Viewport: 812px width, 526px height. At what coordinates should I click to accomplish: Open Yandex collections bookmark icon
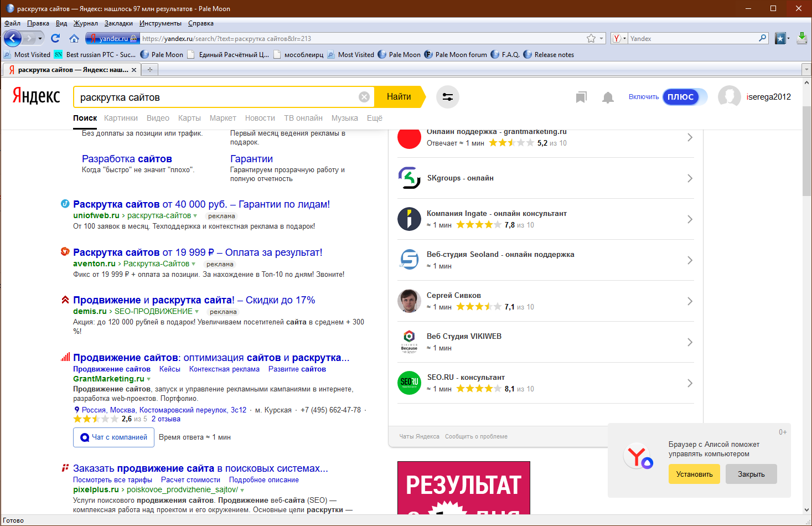point(581,97)
